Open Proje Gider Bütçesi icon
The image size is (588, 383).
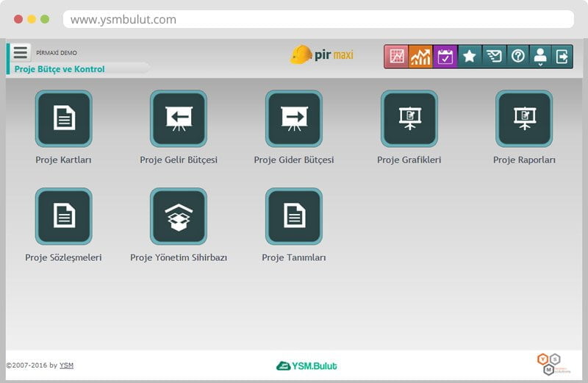[294, 119]
